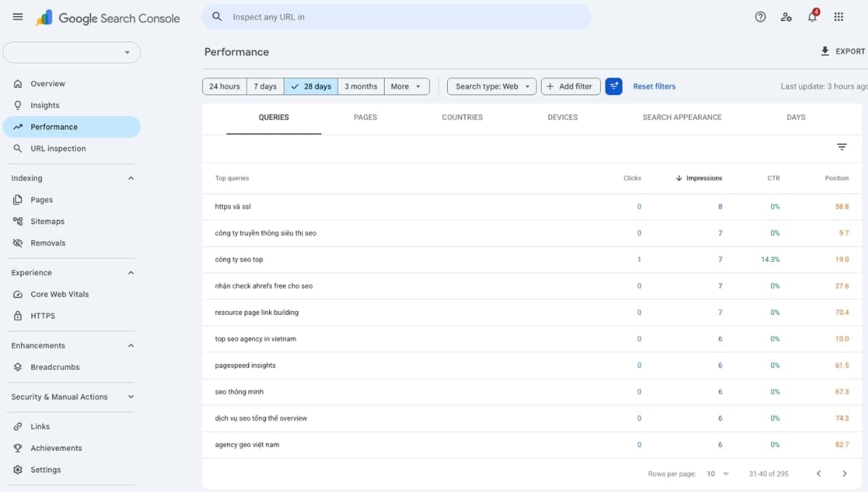Select the 28 days date range
868x492 pixels.
pyautogui.click(x=310, y=86)
